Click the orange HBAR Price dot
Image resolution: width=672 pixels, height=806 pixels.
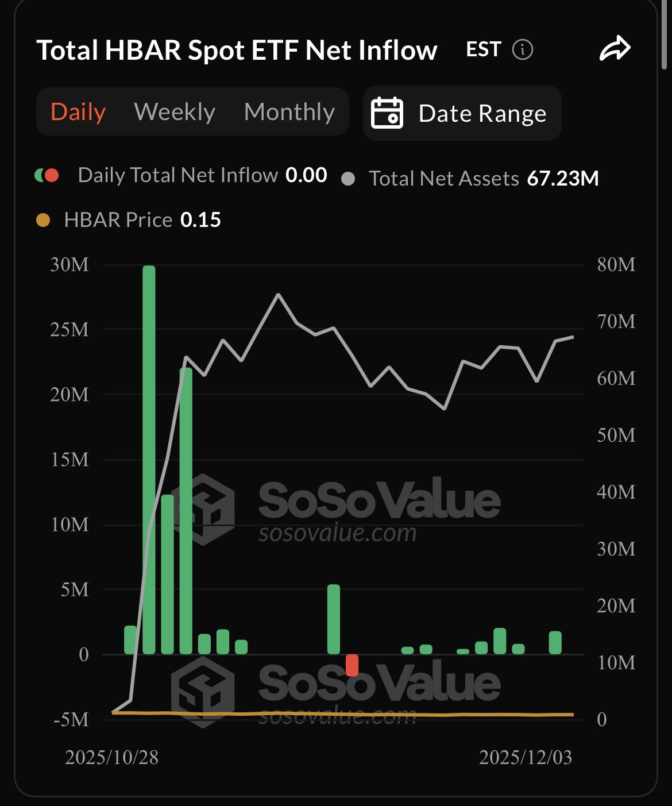43,220
